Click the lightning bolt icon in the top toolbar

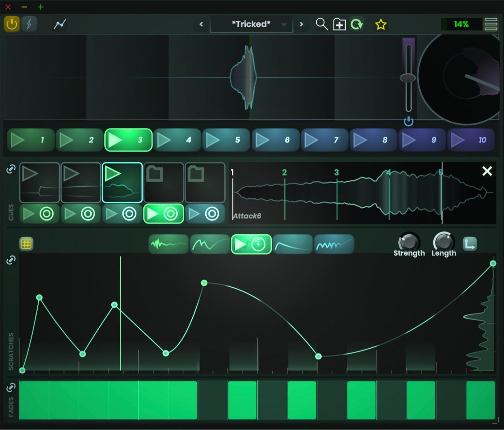29,24
